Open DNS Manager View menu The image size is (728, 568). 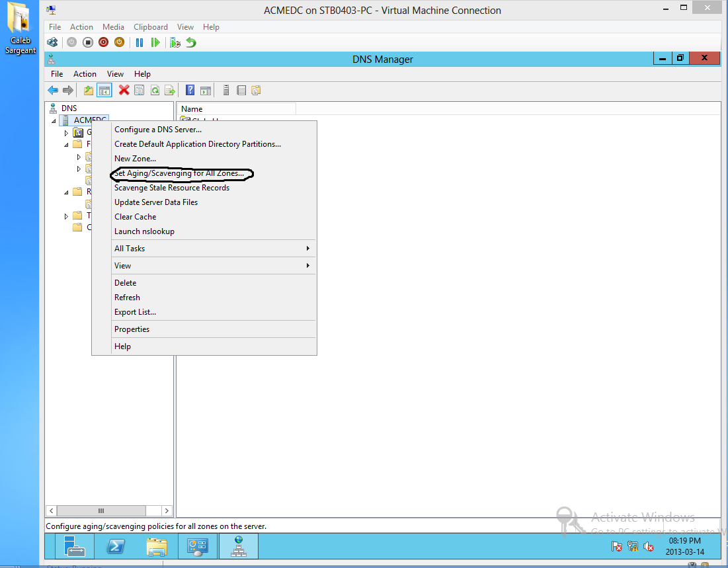tap(115, 74)
